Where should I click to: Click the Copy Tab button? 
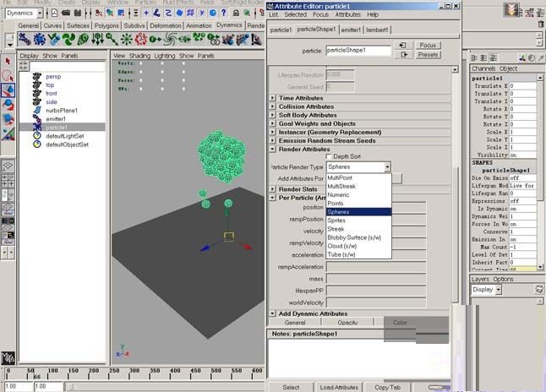pyautogui.click(x=387, y=387)
